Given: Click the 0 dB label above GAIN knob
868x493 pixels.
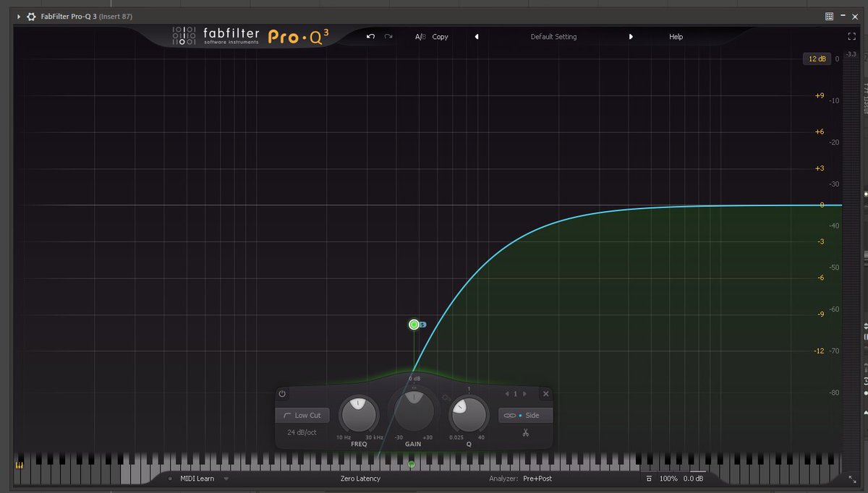Looking at the screenshot, I should (x=414, y=379).
